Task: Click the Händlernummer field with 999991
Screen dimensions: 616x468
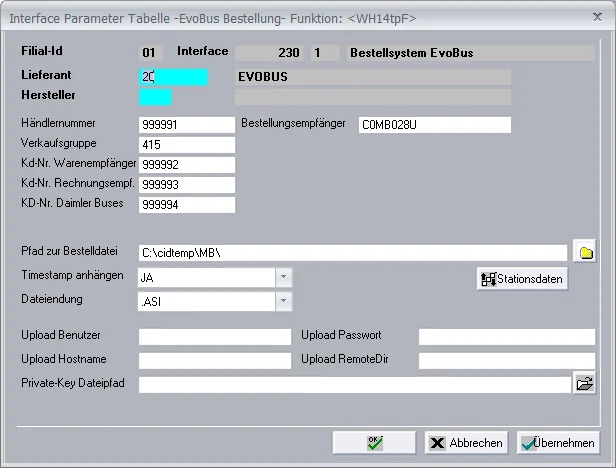Action: tap(187, 125)
